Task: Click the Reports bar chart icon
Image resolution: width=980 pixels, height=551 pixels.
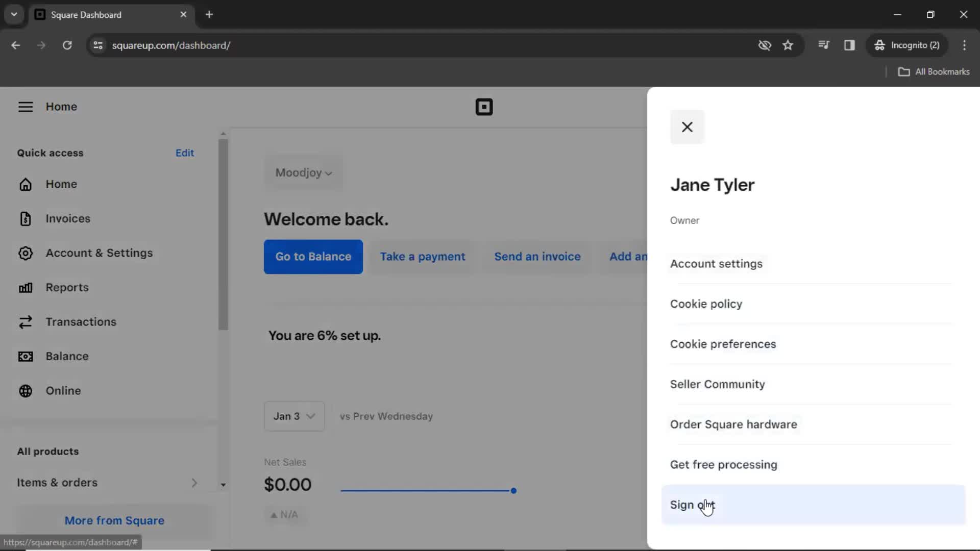Action: (x=26, y=288)
